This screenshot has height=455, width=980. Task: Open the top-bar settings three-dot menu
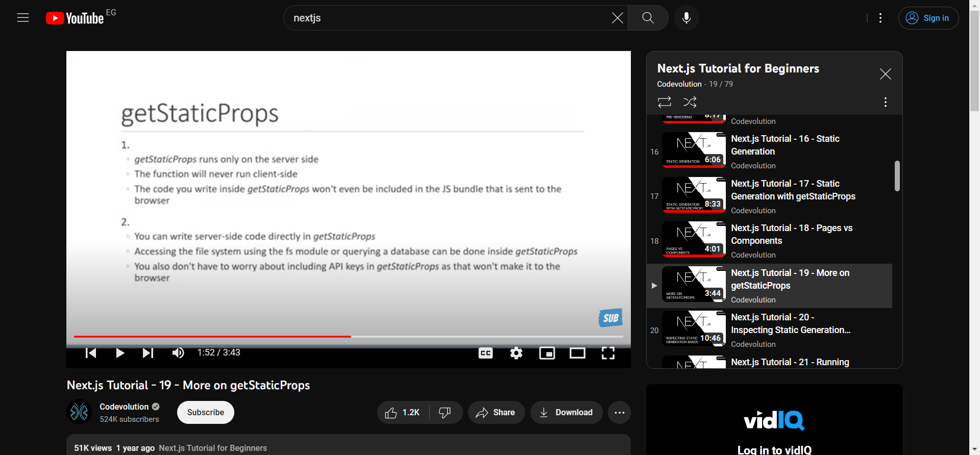[x=880, y=18]
